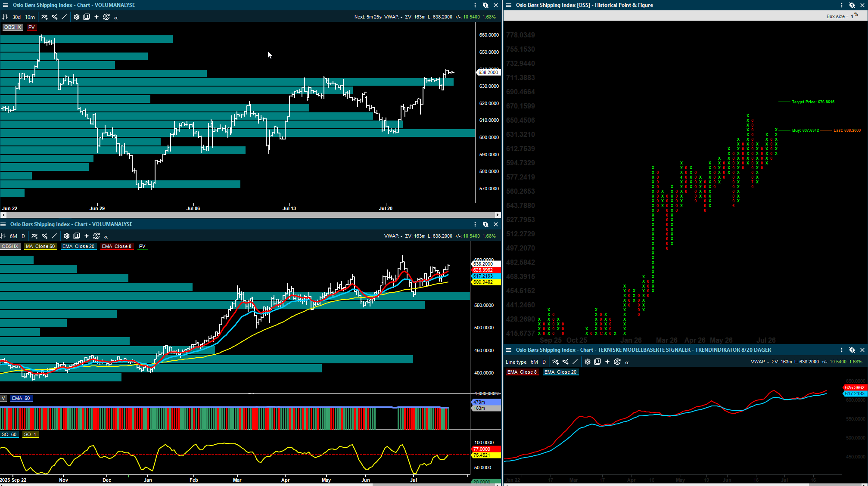Click the currency conversion icon in the 30d chart
Image resolution: width=868 pixels, height=486 pixels.
pos(106,17)
